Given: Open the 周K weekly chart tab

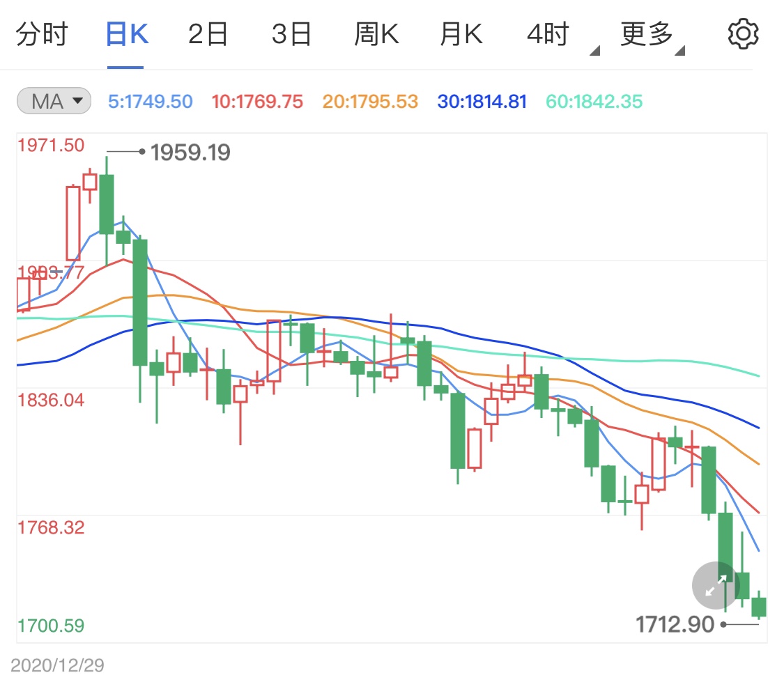Looking at the screenshot, I should tap(376, 34).
